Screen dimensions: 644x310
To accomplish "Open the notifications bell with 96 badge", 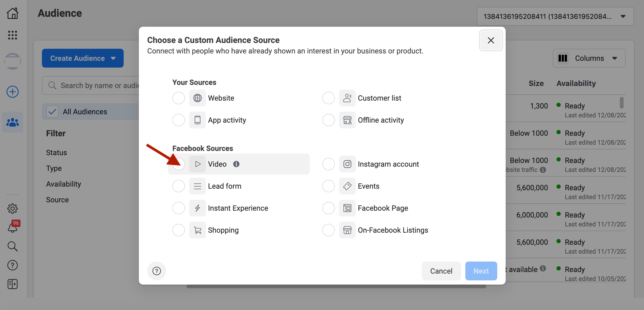I will click(12, 227).
